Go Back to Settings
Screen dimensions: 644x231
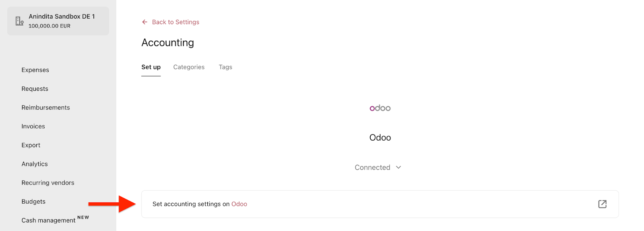[x=175, y=22]
